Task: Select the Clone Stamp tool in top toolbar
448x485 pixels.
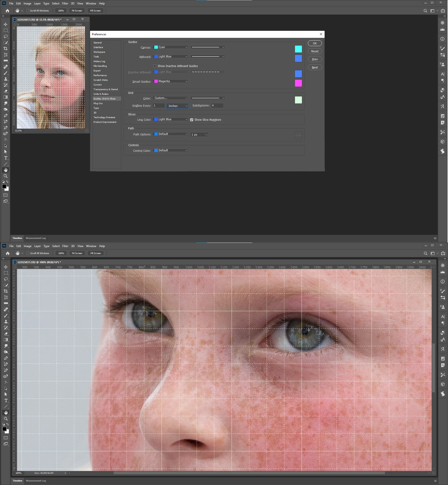Action: pos(6,79)
